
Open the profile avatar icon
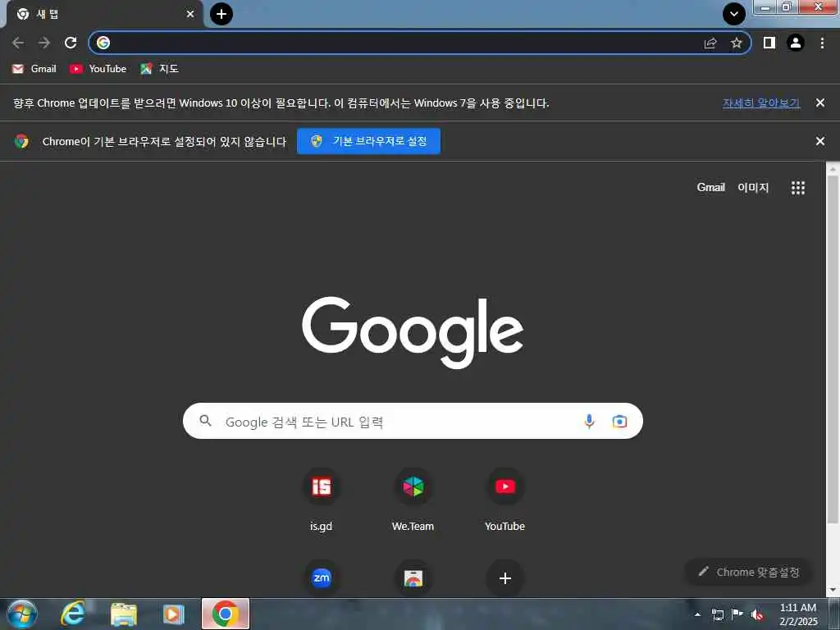point(796,43)
